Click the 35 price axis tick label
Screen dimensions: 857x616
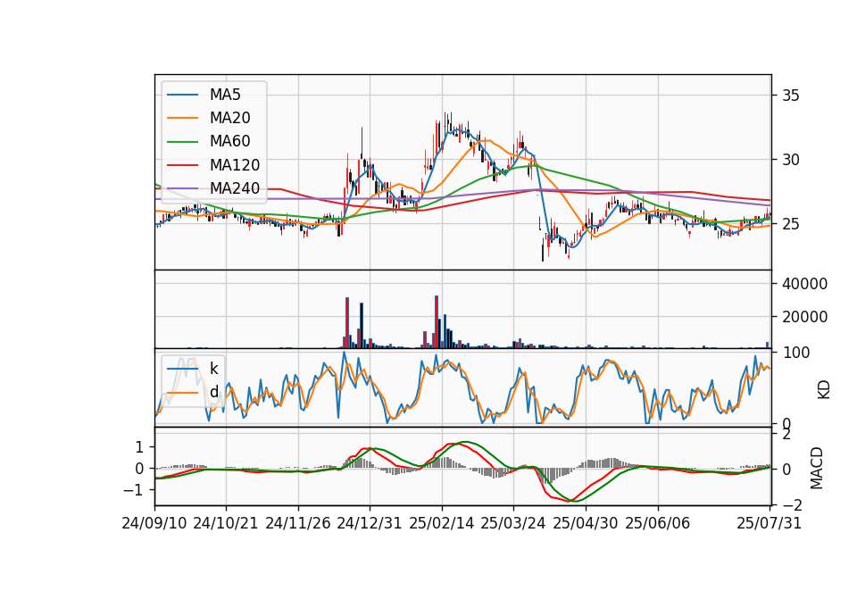pyautogui.click(x=791, y=96)
